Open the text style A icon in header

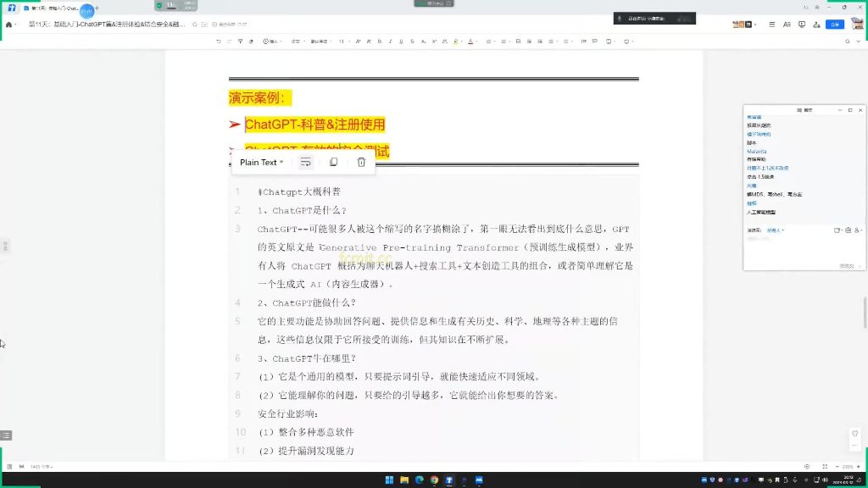[787, 25]
